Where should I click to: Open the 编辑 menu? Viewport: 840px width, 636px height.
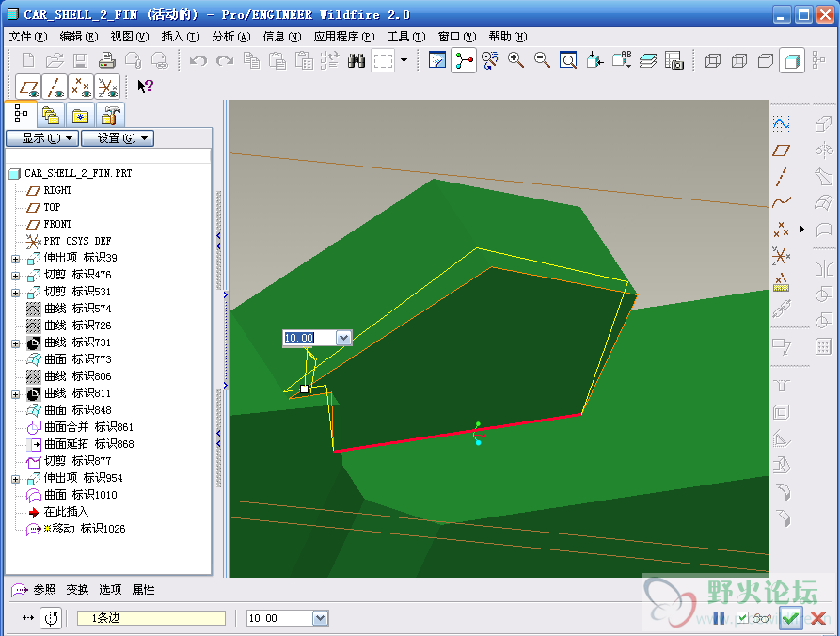coord(79,37)
